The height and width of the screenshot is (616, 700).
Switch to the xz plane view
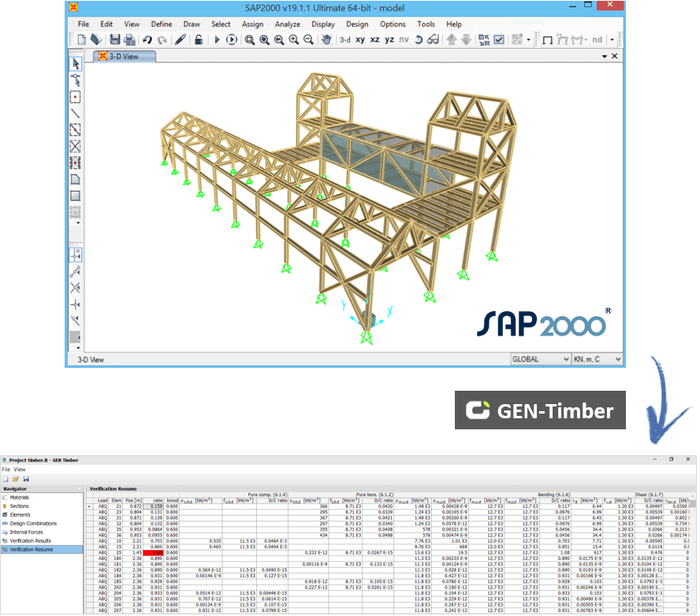click(x=375, y=39)
